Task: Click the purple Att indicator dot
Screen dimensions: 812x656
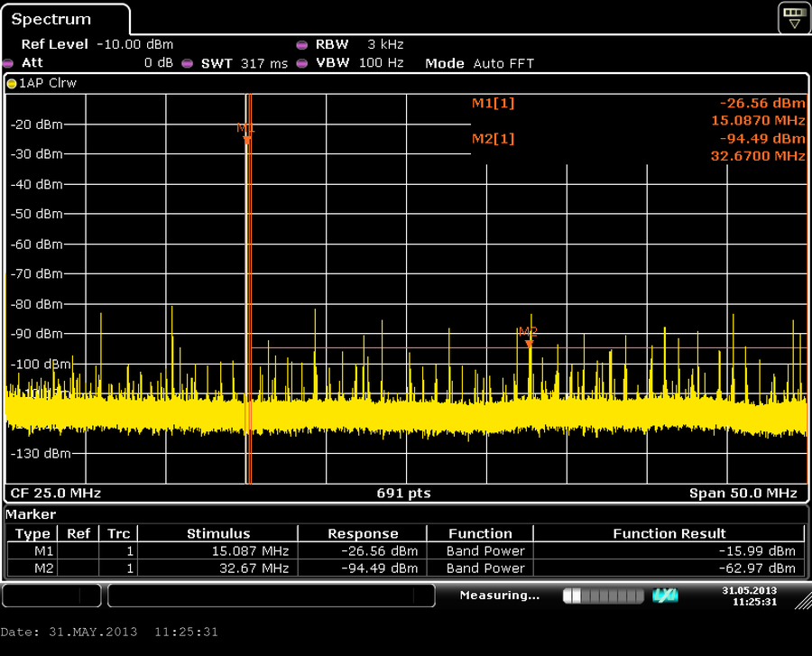Action: [8, 63]
